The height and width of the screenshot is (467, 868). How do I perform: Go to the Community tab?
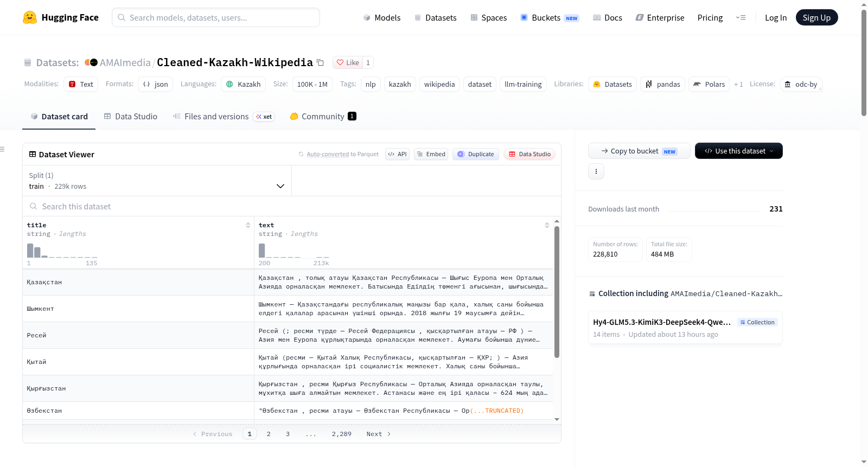[x=323, y=117]
